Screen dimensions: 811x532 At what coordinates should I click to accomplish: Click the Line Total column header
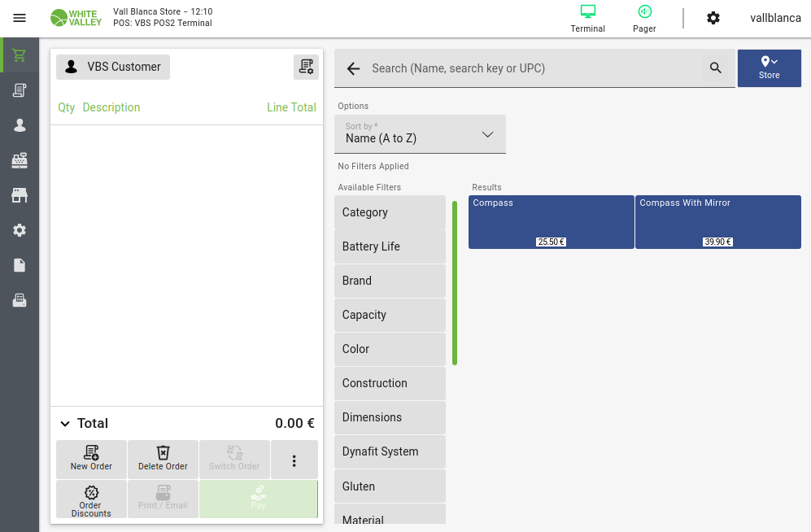(291, 107)
